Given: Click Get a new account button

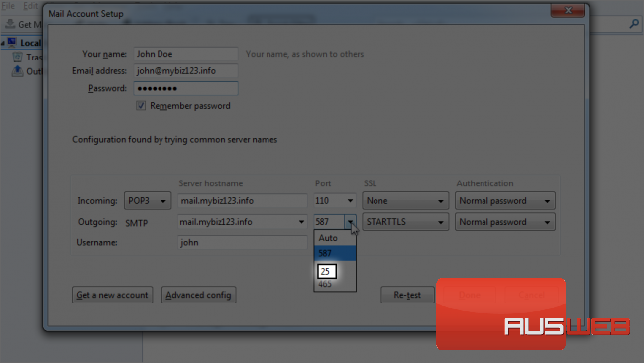Looking at the screenshot, I should click(x=112, y=295).
